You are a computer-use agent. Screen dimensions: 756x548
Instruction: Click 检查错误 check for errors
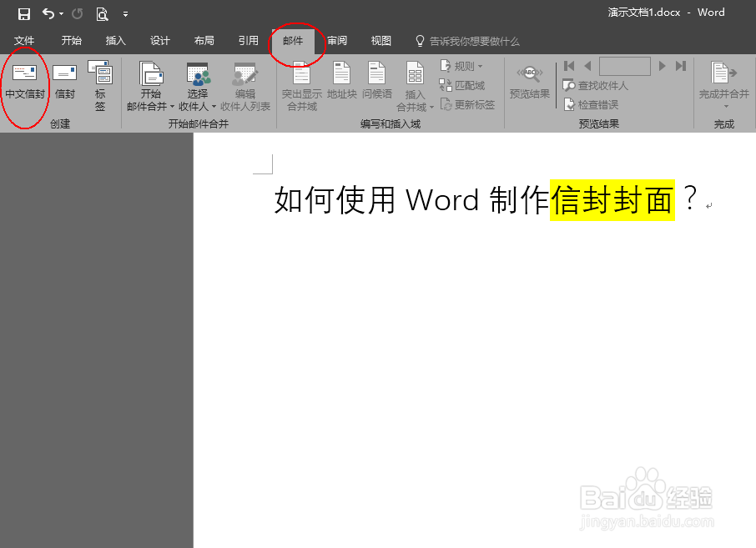591,104
